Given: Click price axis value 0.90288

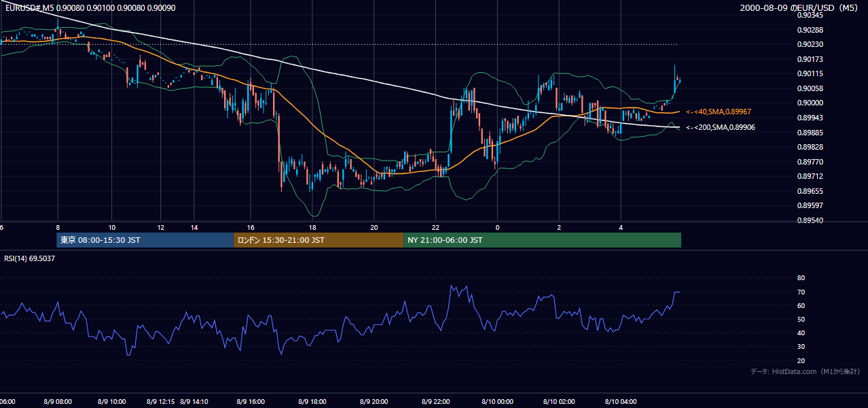Looking at the screenshot, I should click(x=810, y=30).
